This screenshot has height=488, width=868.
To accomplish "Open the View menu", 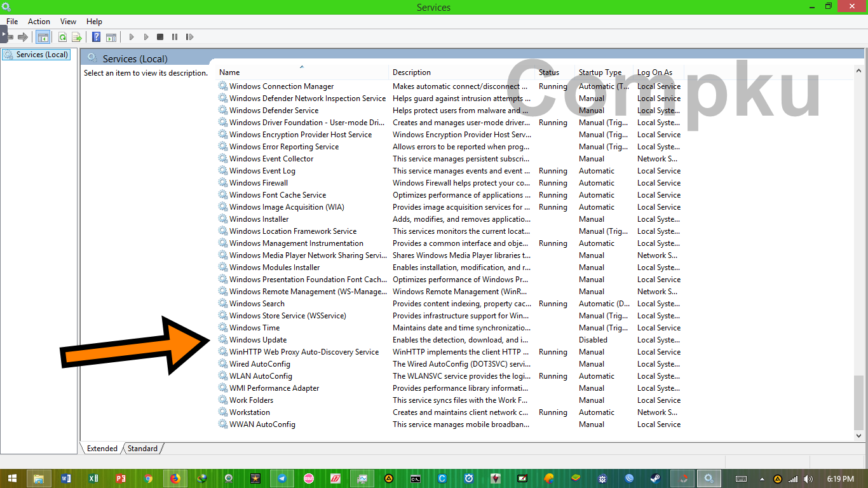I will [x=68, y=22].
